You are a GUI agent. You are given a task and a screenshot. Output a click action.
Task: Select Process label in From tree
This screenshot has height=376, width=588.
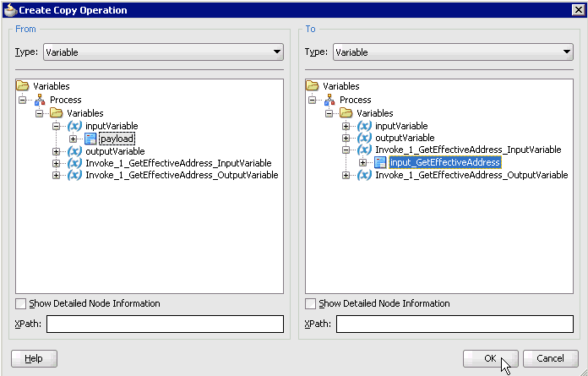(66, 100)
